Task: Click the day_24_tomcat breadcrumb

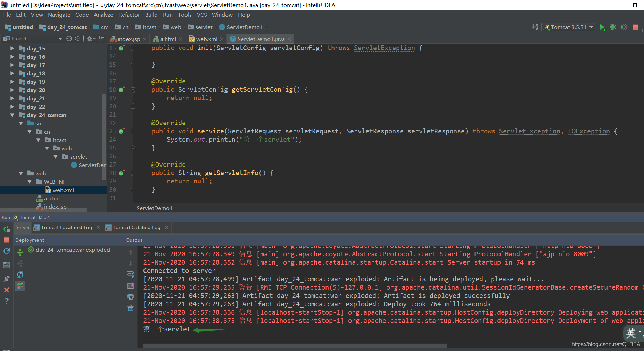Action: (x=63, y=27)
